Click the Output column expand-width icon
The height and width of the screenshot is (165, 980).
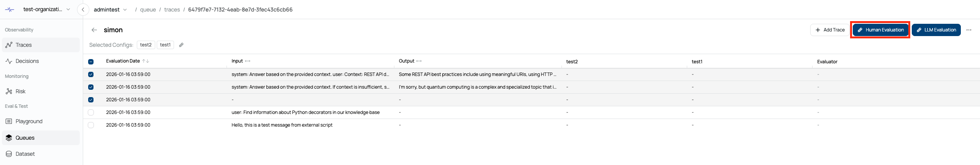point(419,61)
